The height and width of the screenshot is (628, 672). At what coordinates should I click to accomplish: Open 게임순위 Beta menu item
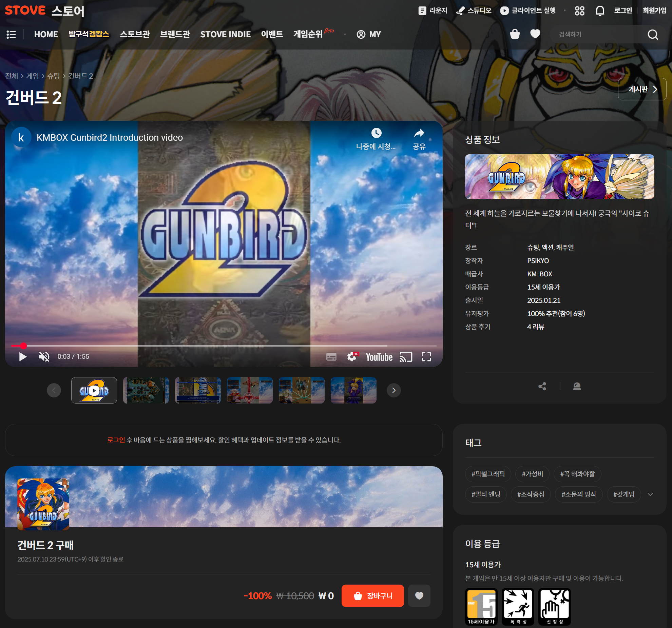pyautogui.click(x=313, y=34)
